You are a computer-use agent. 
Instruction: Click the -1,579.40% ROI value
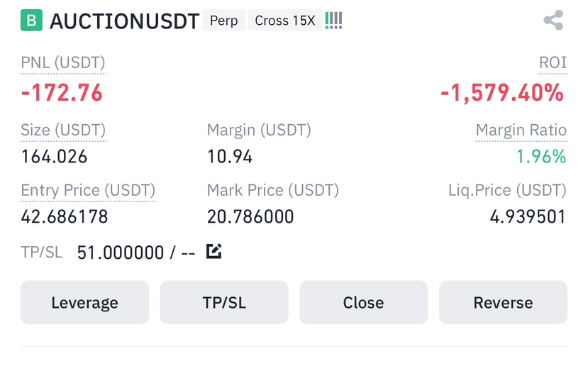(x=502, y=93)
